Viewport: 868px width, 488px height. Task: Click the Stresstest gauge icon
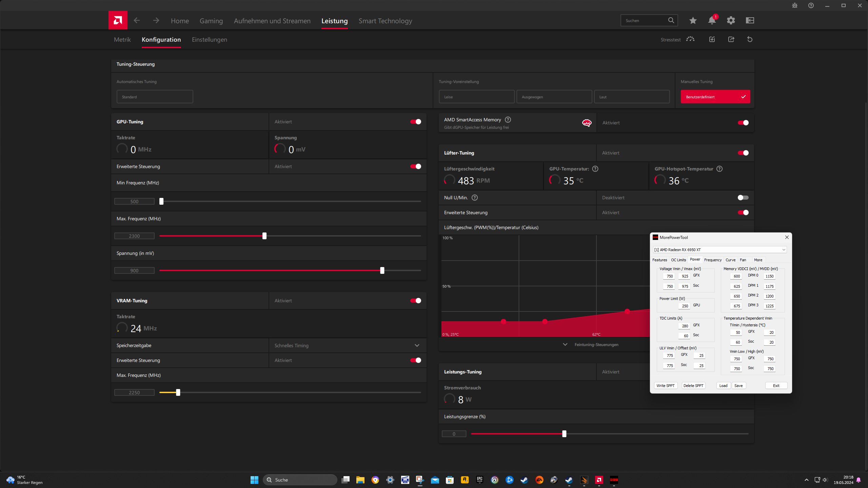click(690, 39)
